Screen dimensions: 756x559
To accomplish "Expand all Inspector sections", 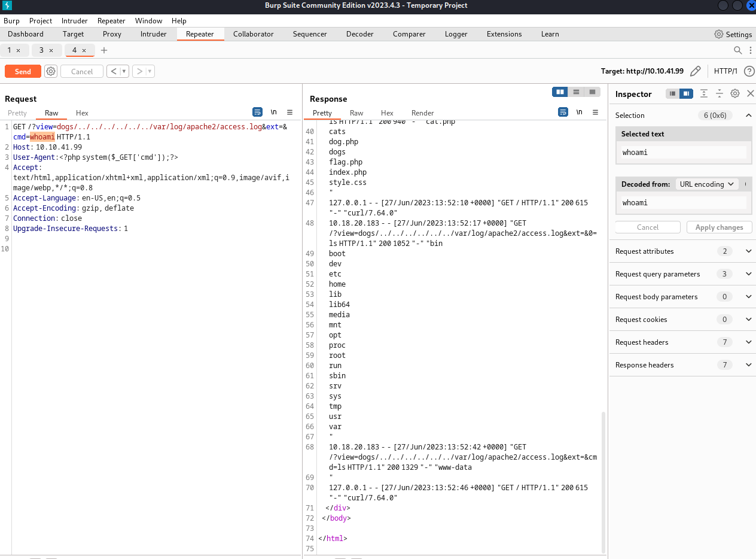I will [x=704, y=93].
